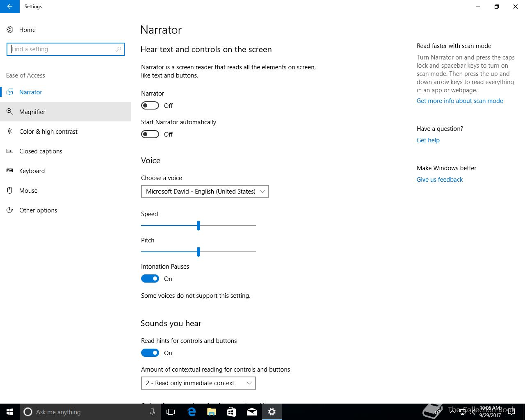Click the Ask me anything search box

point(89,412)
